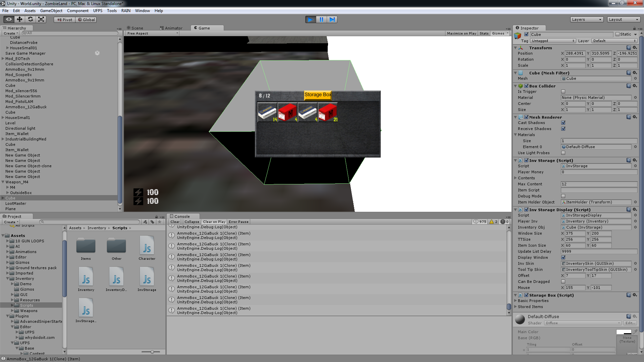Viewport: 644px width, 362px height.
Task: Click the Main Color swatch
Action: tap(624, 332)
